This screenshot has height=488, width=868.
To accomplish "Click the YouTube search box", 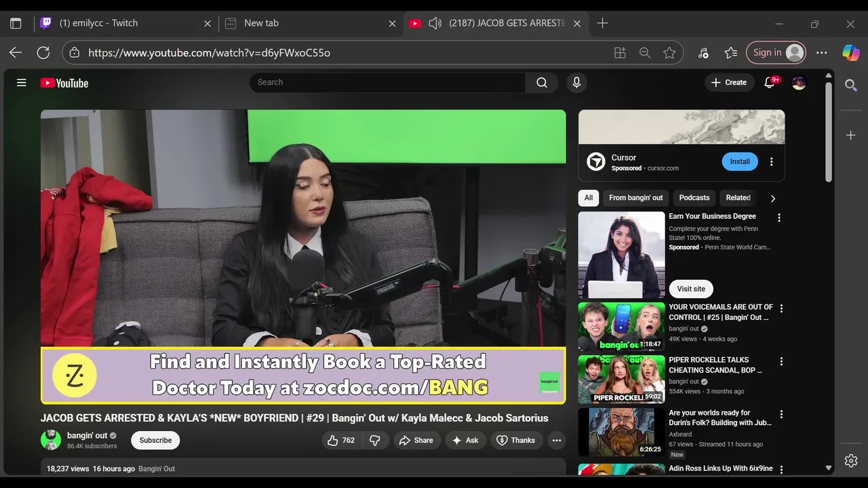I will point(387,83).
